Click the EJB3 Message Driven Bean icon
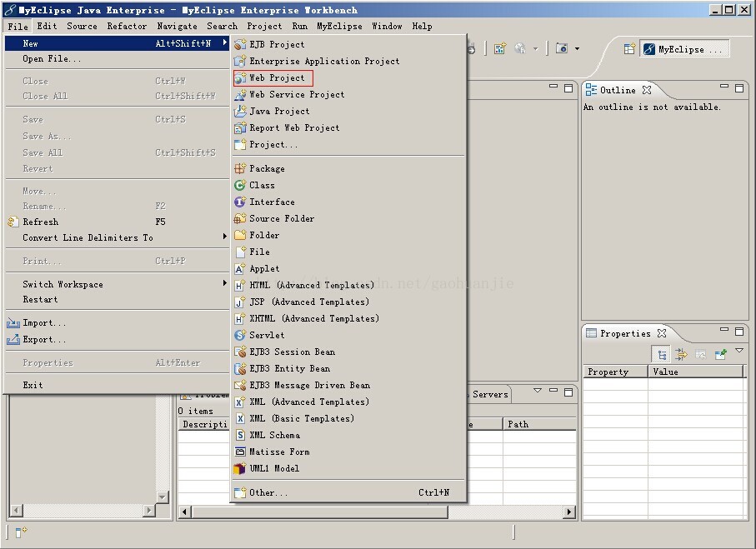The width and height of the screenshot is (756, 549). click(x=239, y=385)
